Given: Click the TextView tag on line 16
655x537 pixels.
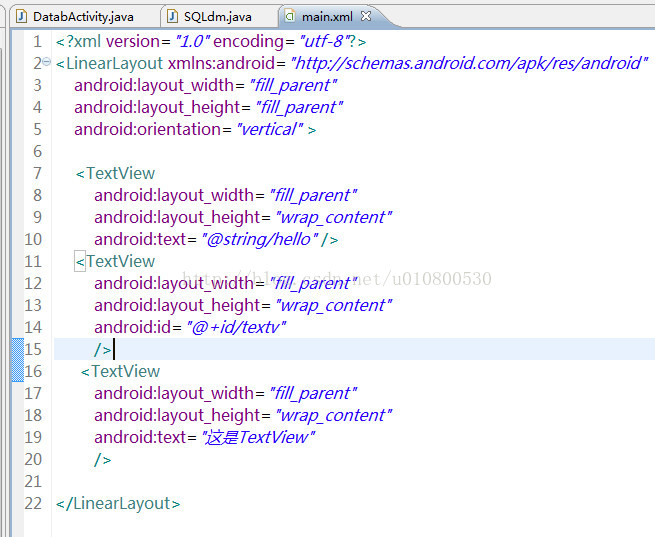Looking at the screenshot, I should coord(120,371).
